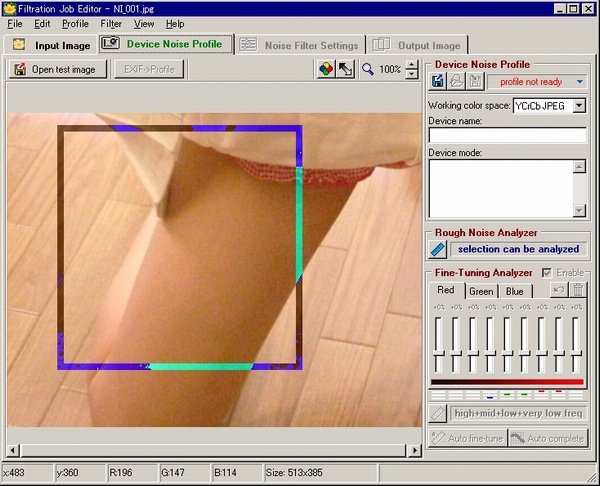The image size is (600, 486).
Task: Click the fifth Red fine-tuning slider
Action: click(x=507, y=344)
